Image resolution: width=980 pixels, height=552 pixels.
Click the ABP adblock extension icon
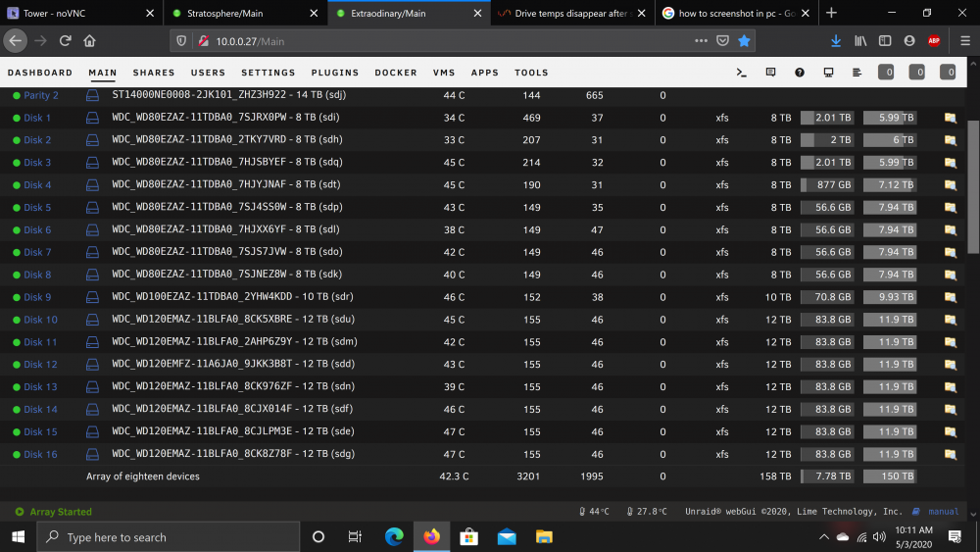tap(934, 40)
